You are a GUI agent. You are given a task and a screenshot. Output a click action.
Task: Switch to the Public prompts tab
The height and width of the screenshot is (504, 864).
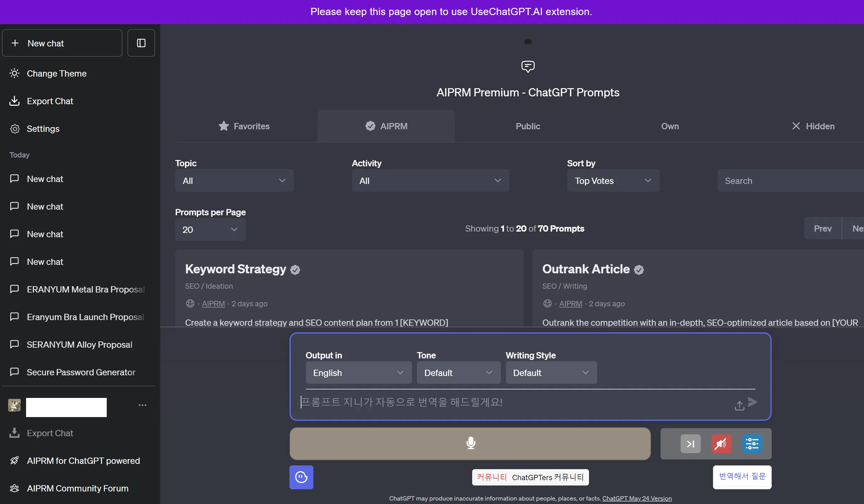coord(528,126)
